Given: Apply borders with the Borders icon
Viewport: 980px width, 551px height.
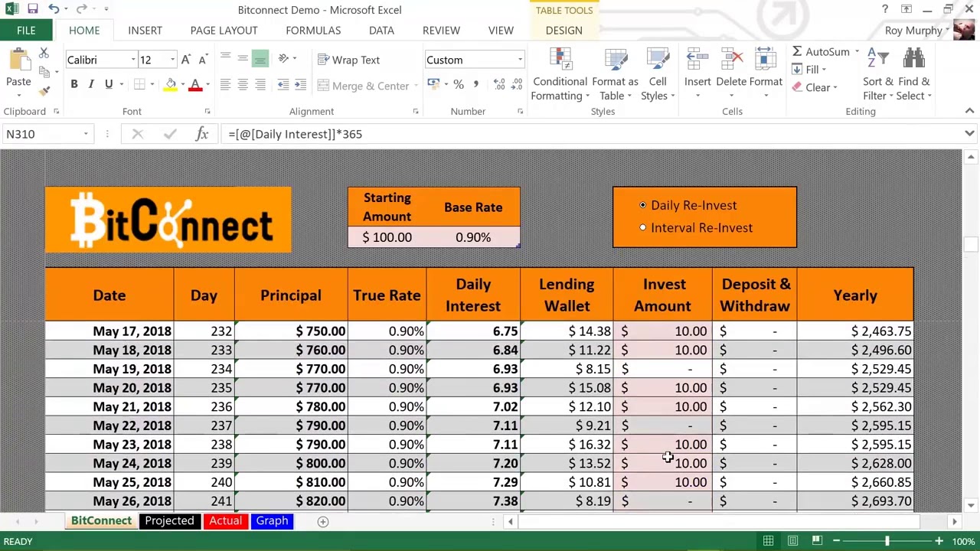Looking at the screenshot, I should click(x=139, y=84).
